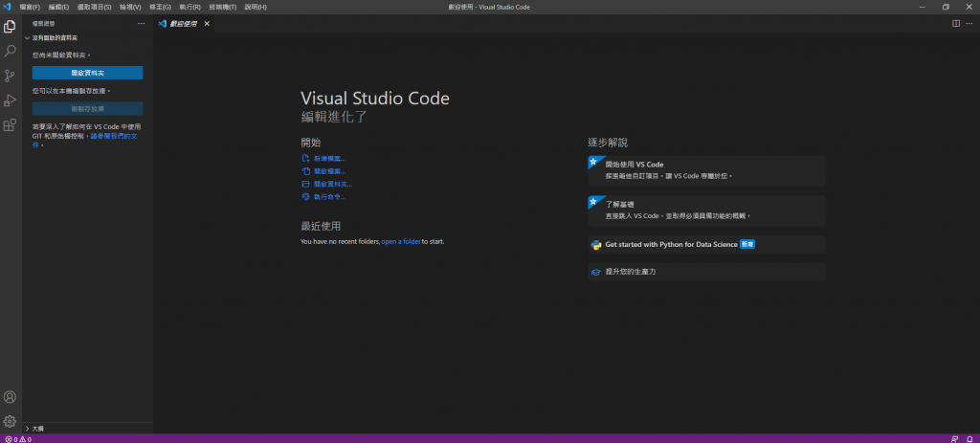Open the 說明(H) menu
The image size is (980, 443).
256,7
